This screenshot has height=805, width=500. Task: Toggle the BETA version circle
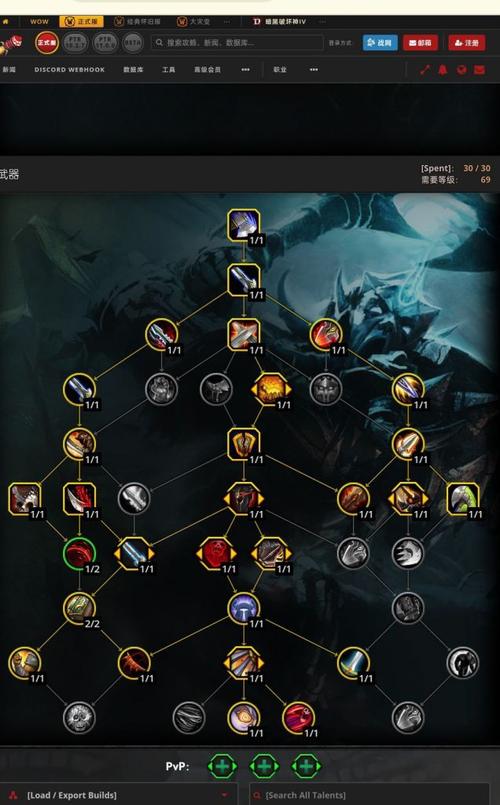coord(133,43)
